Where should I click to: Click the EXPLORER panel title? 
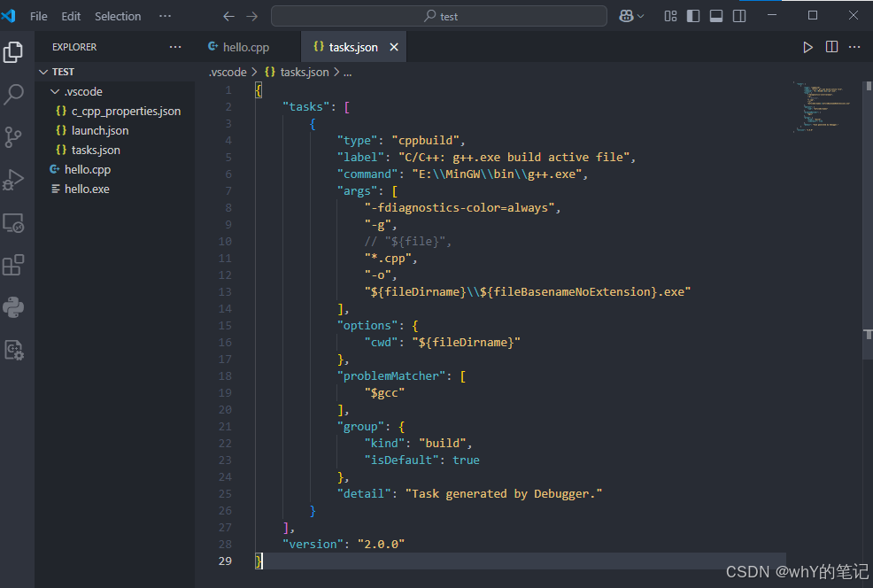tap(74, 47)
